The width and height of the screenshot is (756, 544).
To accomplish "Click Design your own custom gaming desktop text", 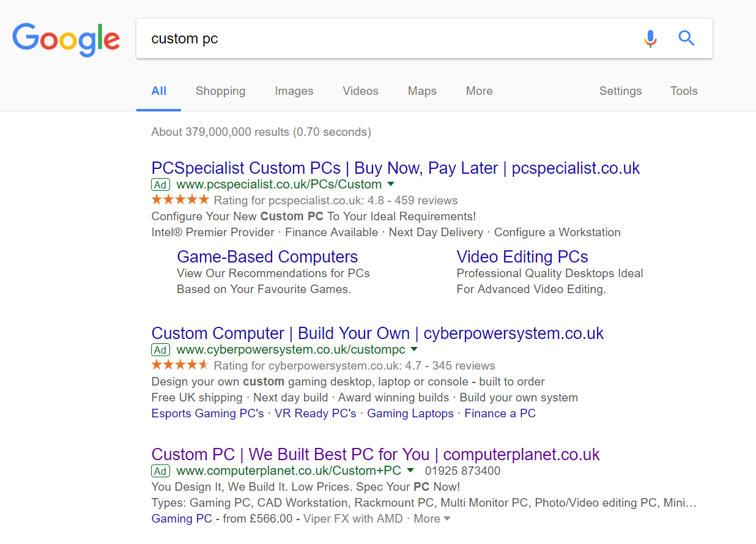I will (348, 381).
